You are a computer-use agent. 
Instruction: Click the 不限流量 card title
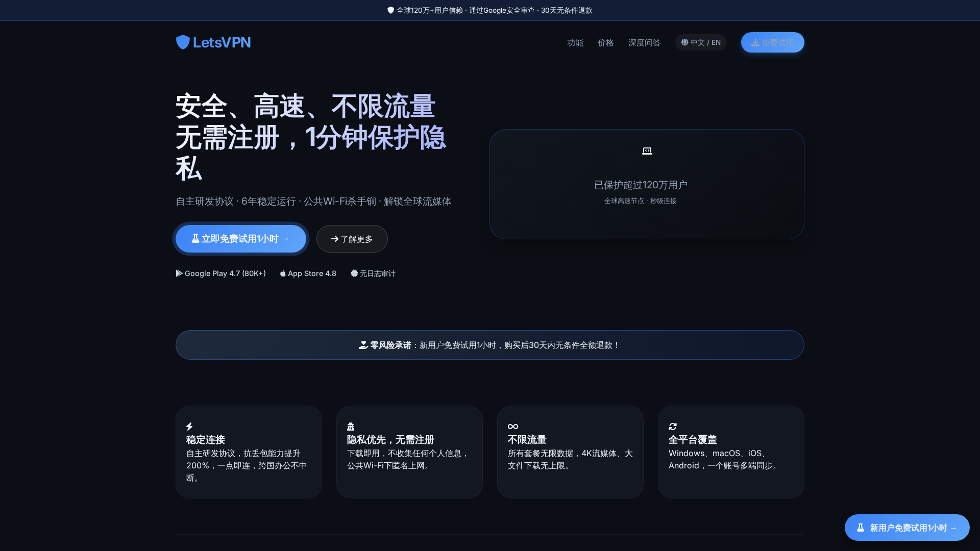coord(527,440)
